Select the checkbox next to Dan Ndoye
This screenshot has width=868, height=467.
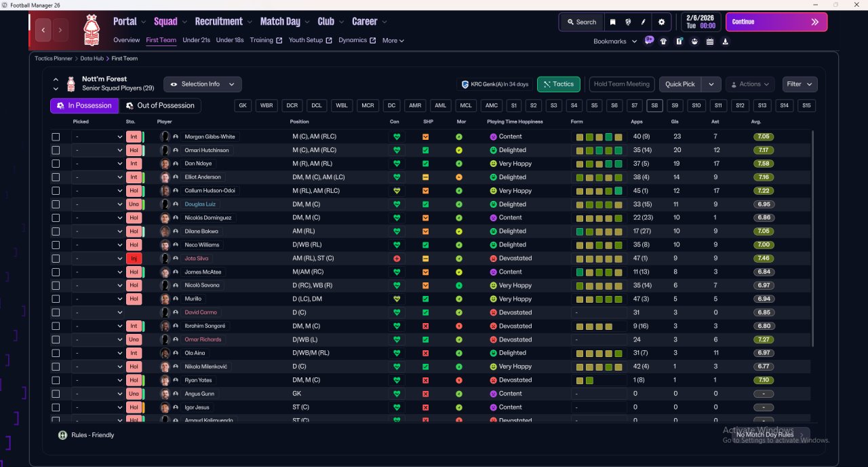(x=56, y=164)
